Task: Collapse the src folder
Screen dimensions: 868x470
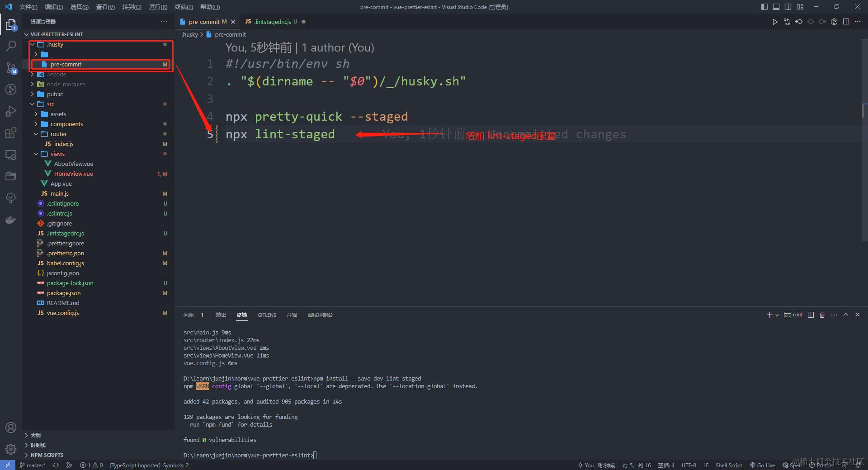Action: pyautogui.click(x=33, y=104)
